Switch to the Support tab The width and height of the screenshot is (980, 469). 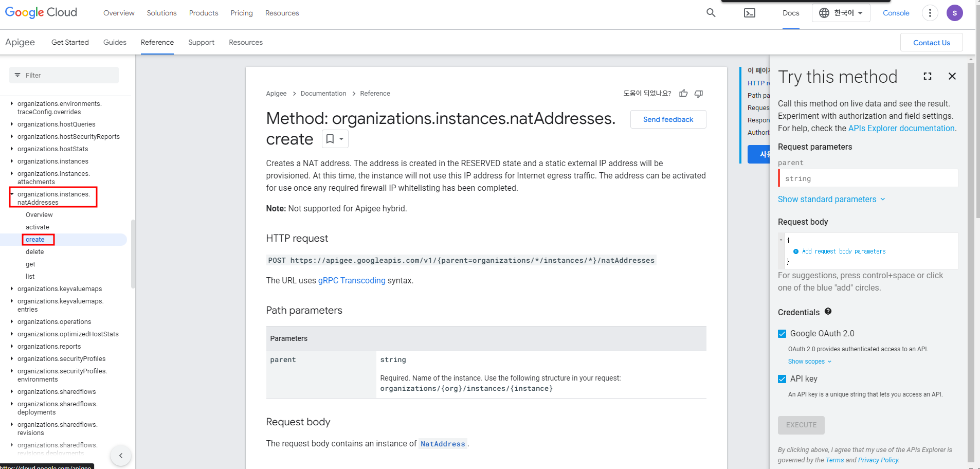201,42
